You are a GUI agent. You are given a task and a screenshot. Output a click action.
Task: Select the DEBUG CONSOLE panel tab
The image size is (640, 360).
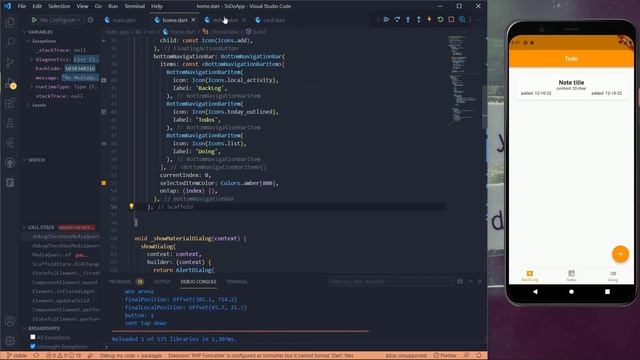(198, 282)
